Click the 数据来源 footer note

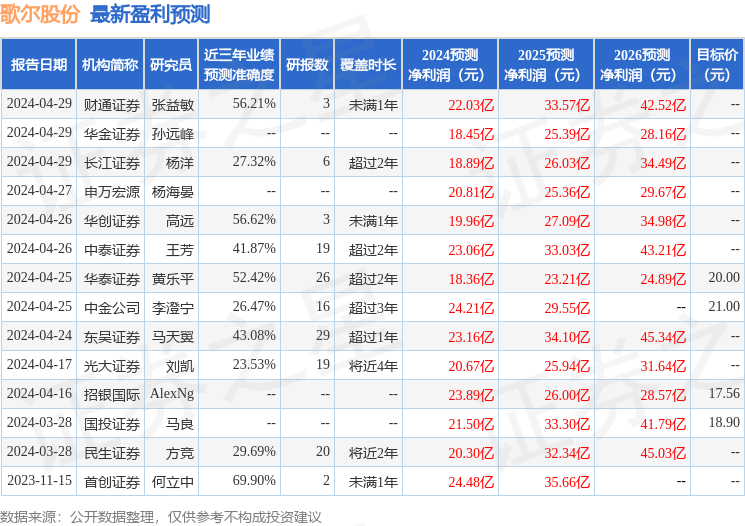(x=161, y=516)
